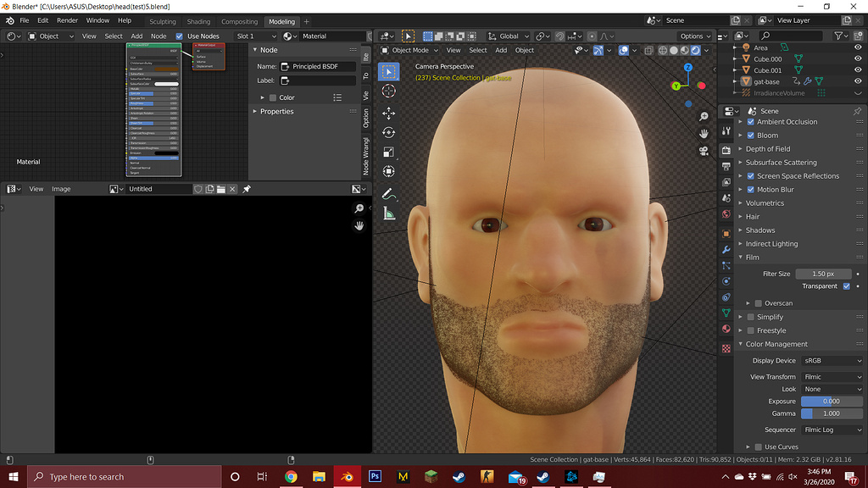Enable the Simplify checkbox
868x488 pixels.
pyautogui.click(x=751, y=317)
